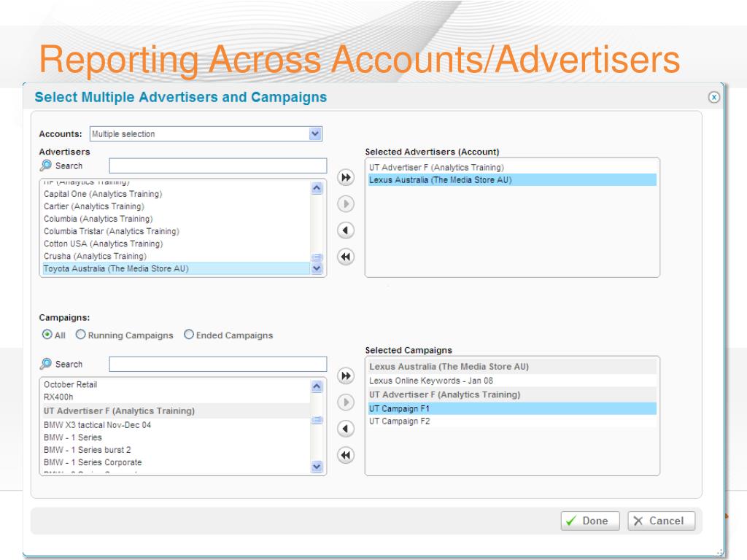Select BMW X3 tactical Nov-Dec 04 campaign
Image resolution: width=747 pixels, height=560 pixels.
pyautogui.click(x=177, y=425)
